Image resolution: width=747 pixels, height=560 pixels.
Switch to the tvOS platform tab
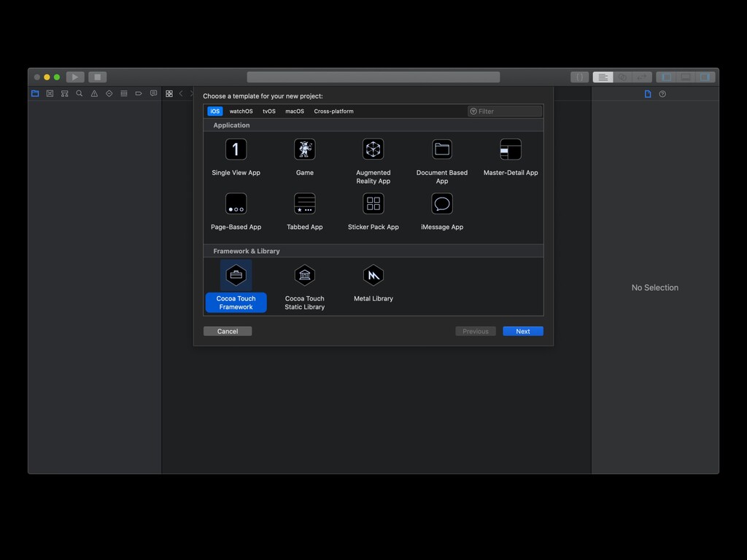(269, 111)
